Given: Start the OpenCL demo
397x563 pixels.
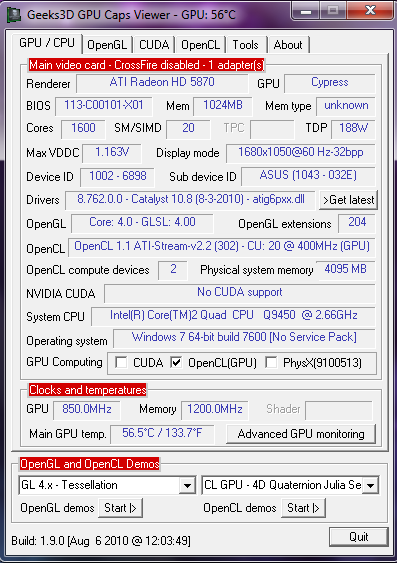Looking at the screenshot, I should click(303, 508).
